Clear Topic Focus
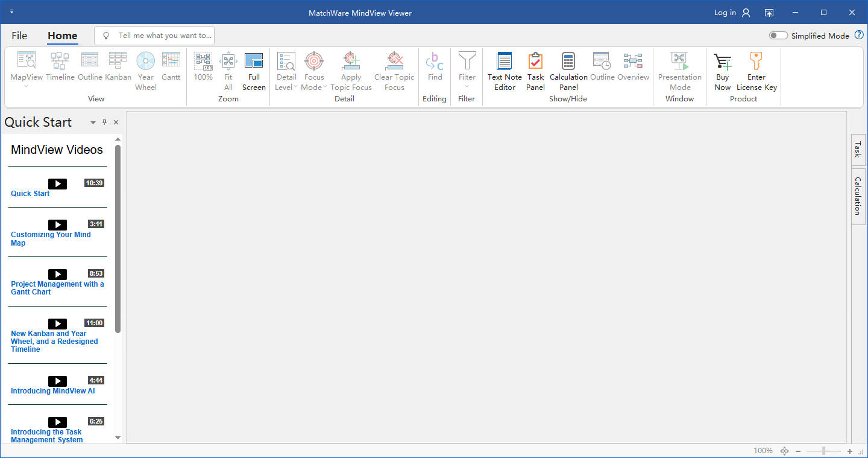The height and width of the screenshot is (458, 868). click(394, 71)
